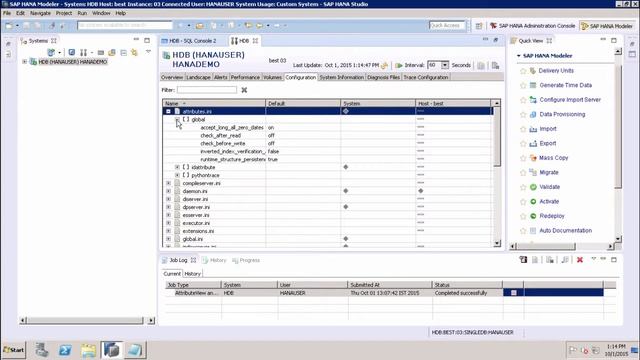Click the green Activate icon
The image size is (640, 360).
[x=533, y=201]
